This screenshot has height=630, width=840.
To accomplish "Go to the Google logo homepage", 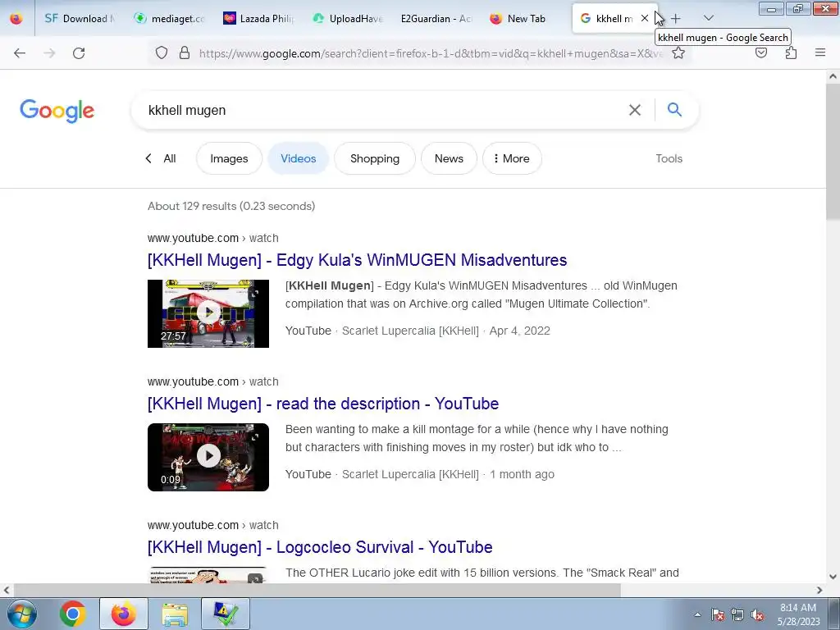I will click(x=57, y=111).
